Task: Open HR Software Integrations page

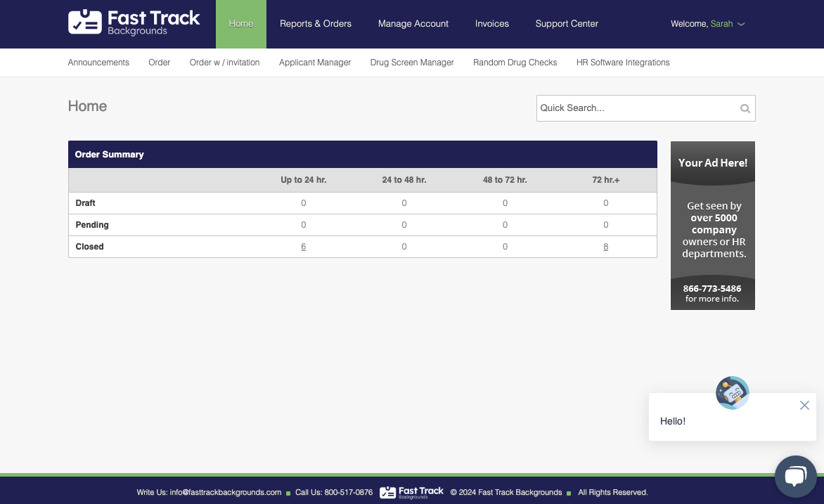Action: point(622,63)
